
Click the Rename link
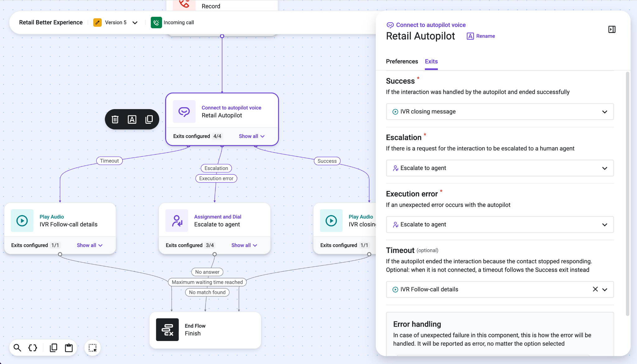pyautogui.click(x=481, y=36)
